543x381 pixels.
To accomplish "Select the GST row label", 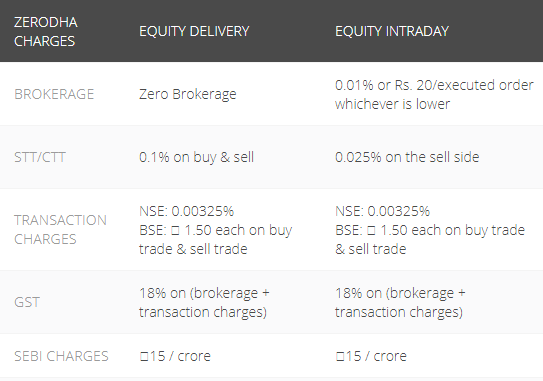I will (x=27, y=302).
